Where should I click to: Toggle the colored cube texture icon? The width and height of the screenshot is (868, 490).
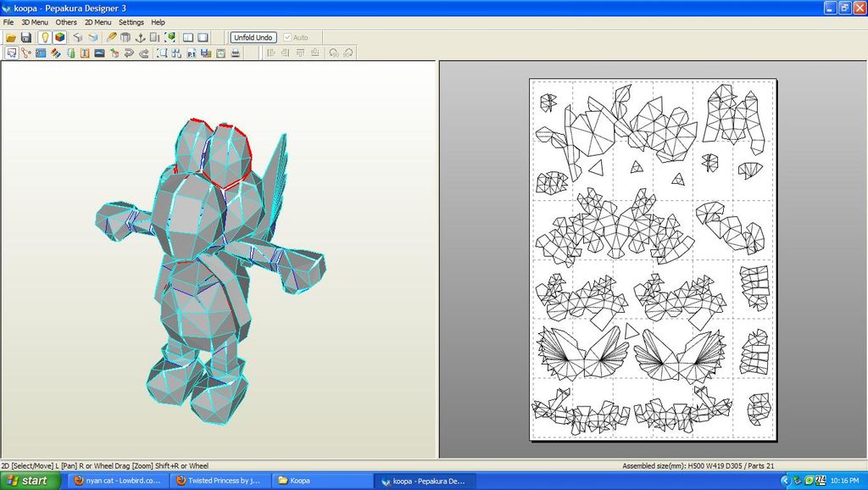click(x=60, y=37)
